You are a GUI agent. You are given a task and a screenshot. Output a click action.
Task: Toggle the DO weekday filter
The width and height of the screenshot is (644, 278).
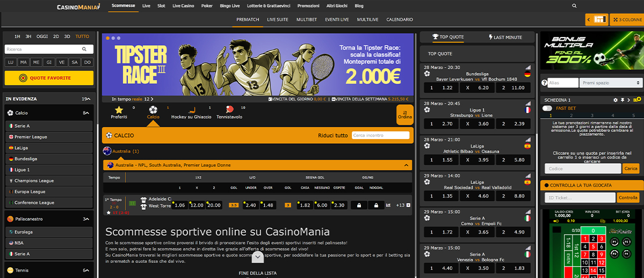pos(87,62)
